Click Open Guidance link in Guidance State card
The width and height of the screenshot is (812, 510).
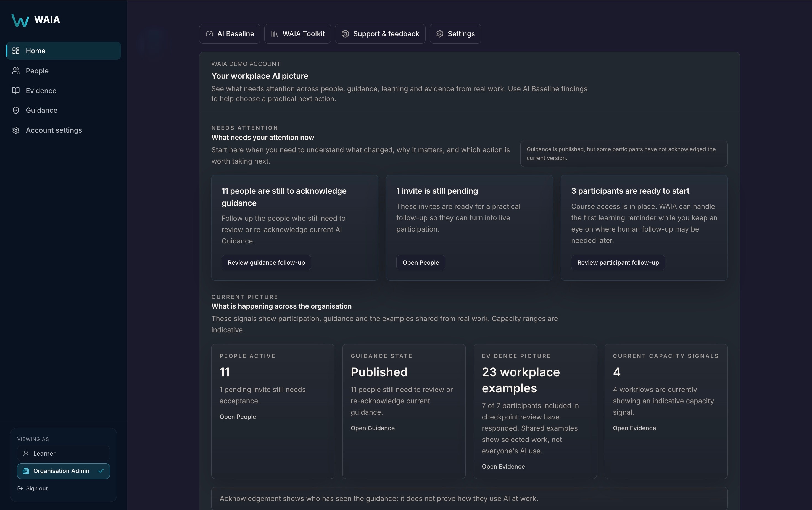(x=373, y=428)
